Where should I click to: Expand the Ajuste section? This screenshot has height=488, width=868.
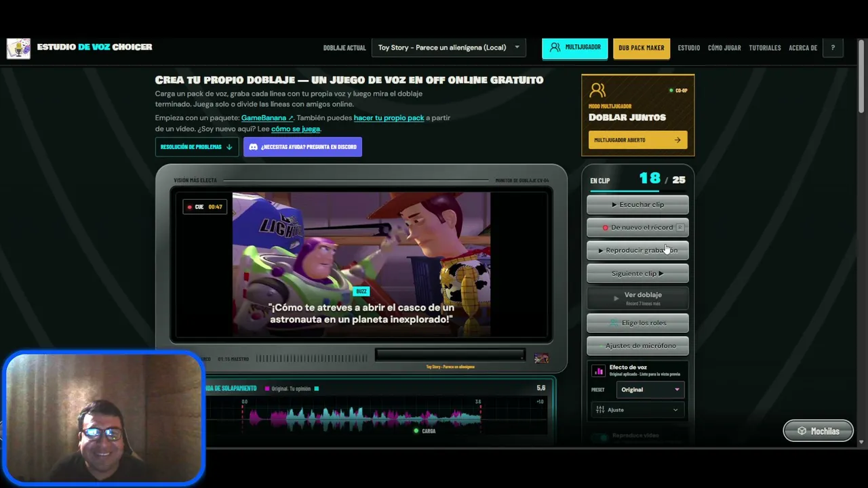pos(637,410)
